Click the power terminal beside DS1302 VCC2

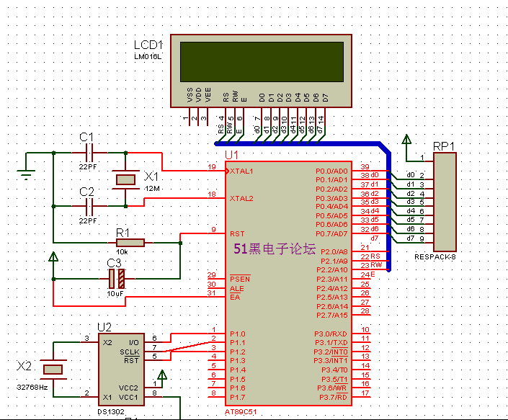[x=162, y=376]
